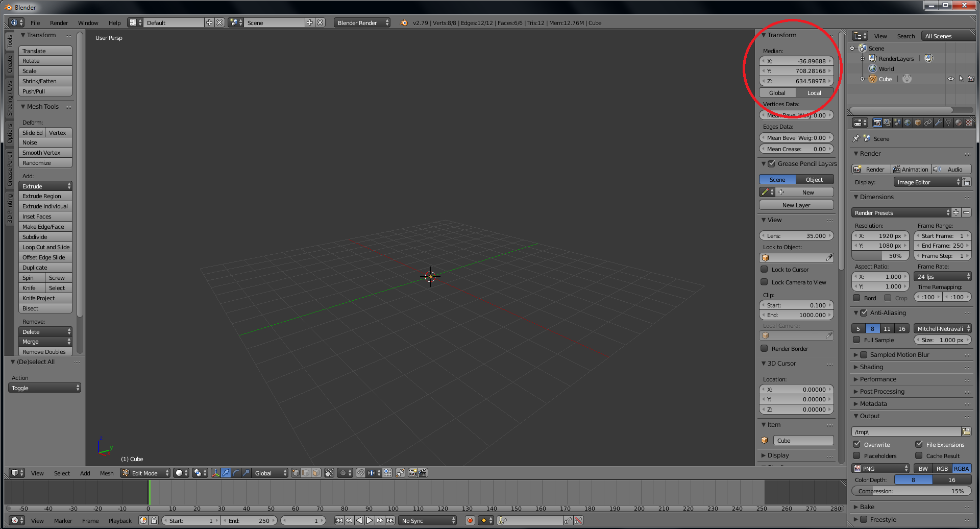
Task: Open the mesh Data triangle tab
Action: 948,123
